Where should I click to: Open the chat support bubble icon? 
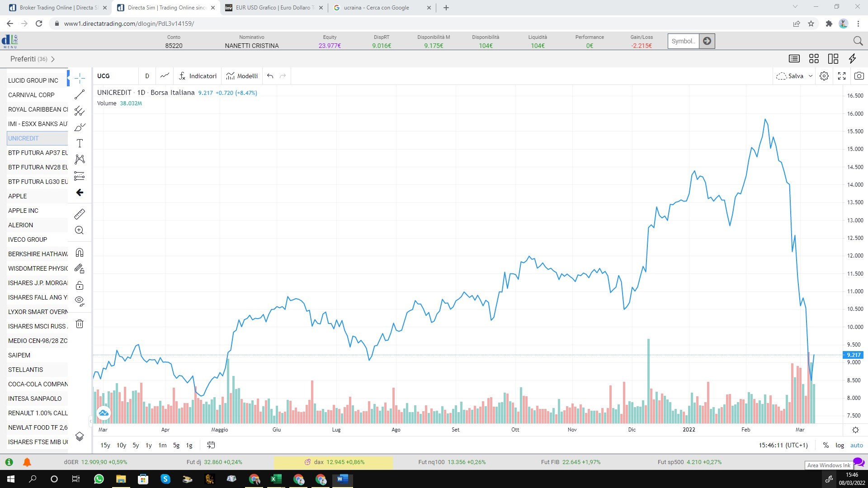click(859, 462)
